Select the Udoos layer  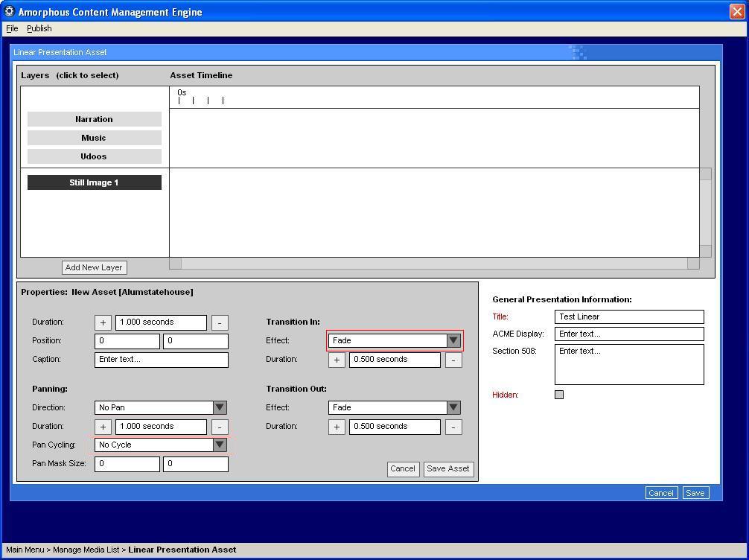94,156
